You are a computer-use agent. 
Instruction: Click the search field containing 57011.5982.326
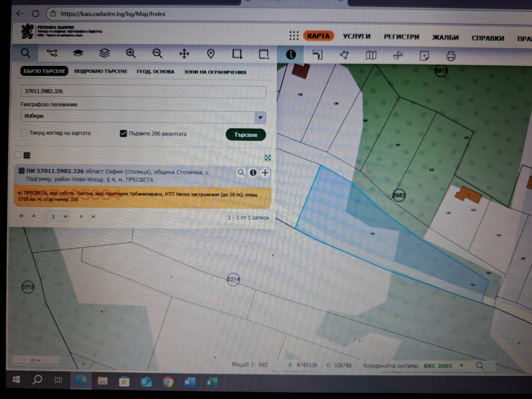[x=143, y=91]
